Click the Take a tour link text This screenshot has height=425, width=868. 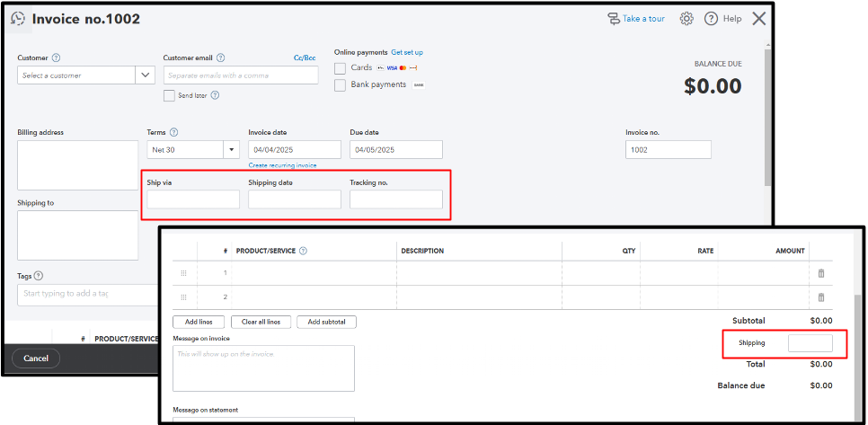(x=643, y=19)
